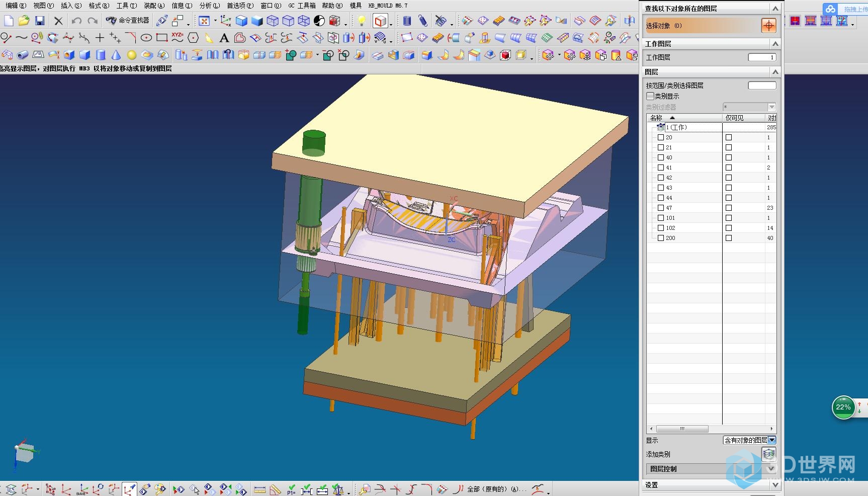Collapse the 图层 section

tap(775, 72)
